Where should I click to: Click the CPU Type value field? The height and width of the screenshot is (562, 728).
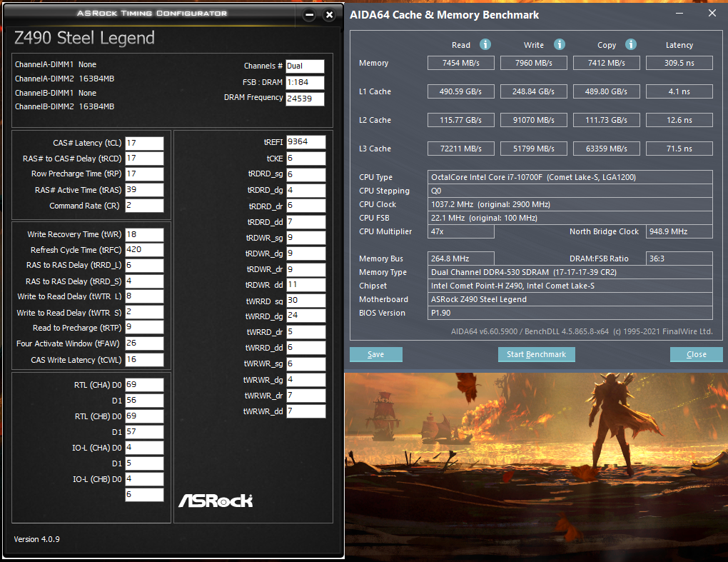point(570,177)
